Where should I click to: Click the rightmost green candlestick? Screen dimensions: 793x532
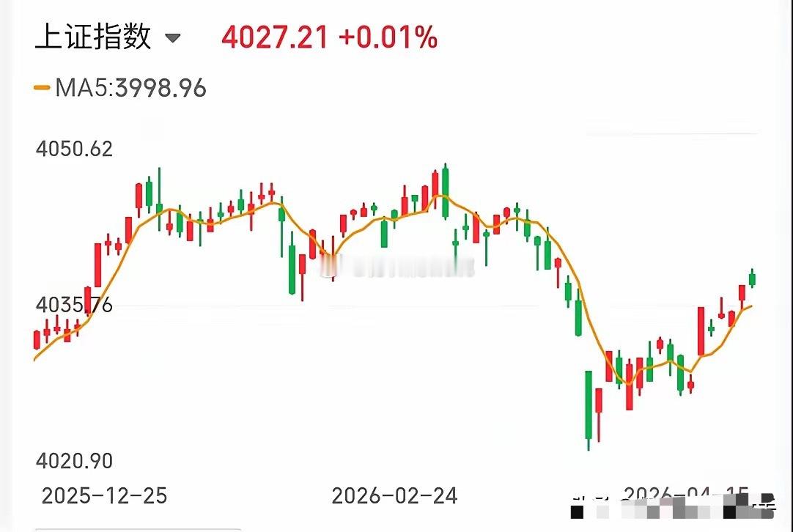(x=753, y=280)
